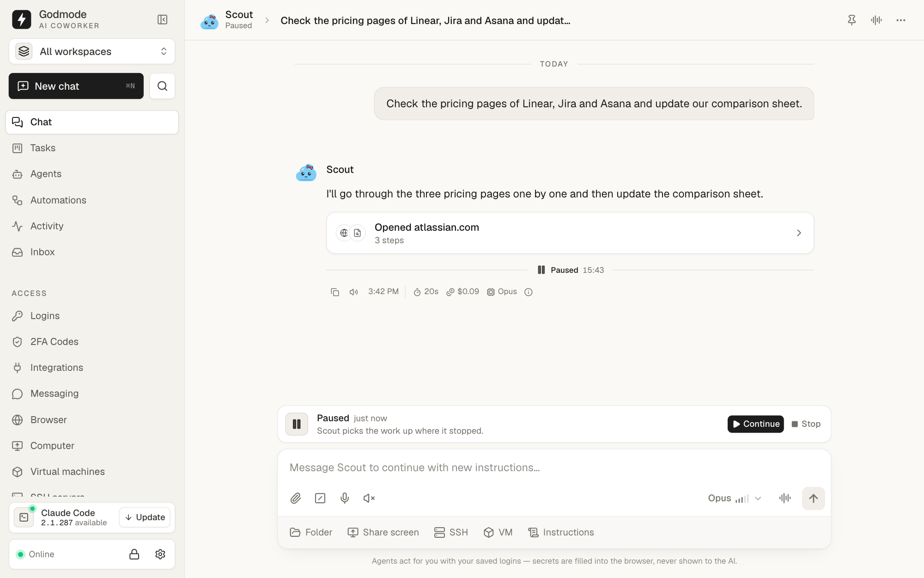Start dictation with the microphone icon

(x=345, y=498)
